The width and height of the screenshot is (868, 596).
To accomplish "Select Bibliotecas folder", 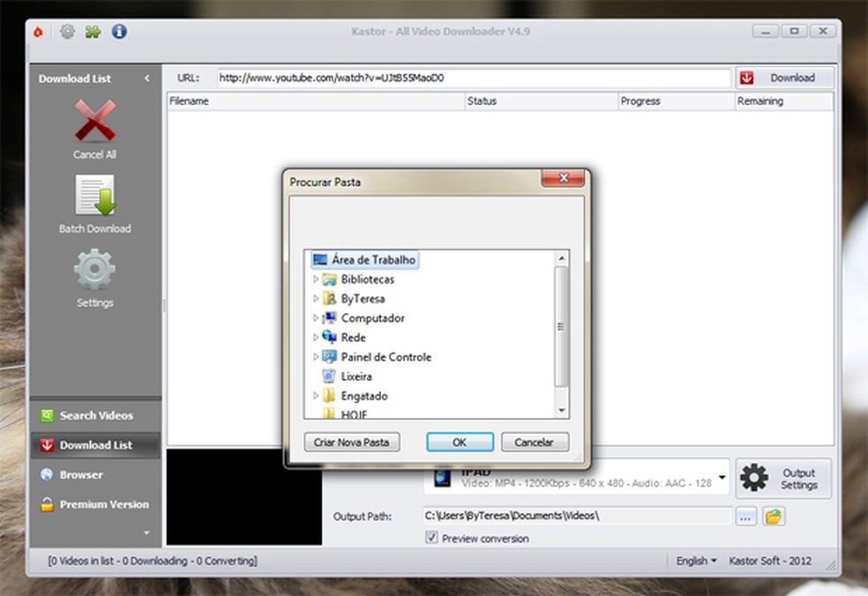I will [x=368, y=279].
